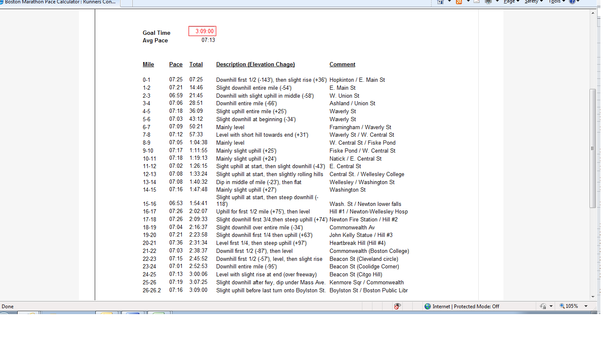Click the 'Goal Time' label
The width and height of the screenshot is (608, 364).
[157, 33]
